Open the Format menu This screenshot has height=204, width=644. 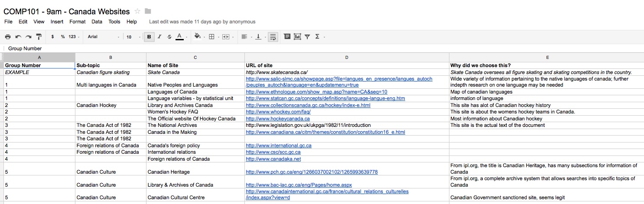coord(78,22)
